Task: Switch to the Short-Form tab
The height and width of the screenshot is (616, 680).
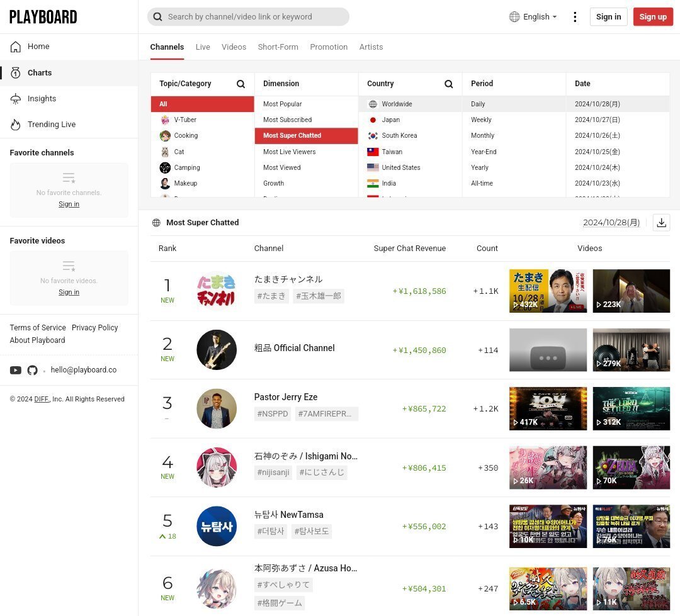Action: 278,47
